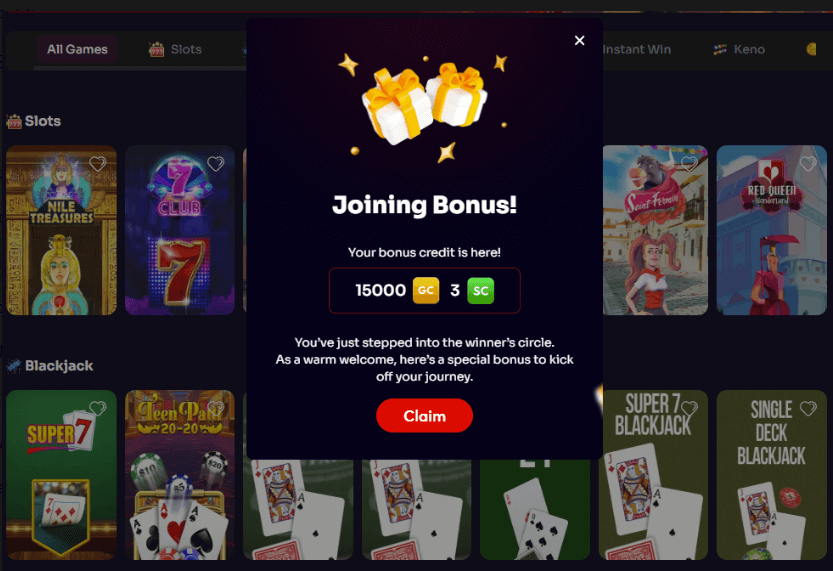Open the Keno tab

click(739, 49)
